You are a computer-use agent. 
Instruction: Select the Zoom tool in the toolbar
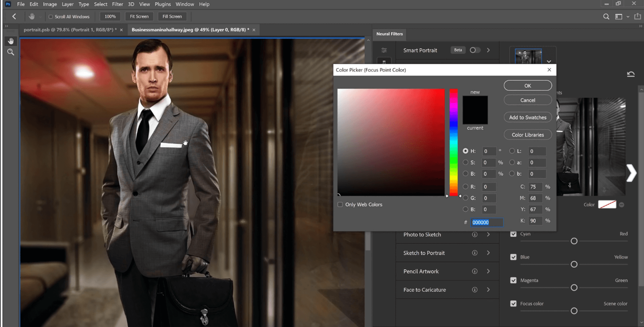(x=11, y=52)
